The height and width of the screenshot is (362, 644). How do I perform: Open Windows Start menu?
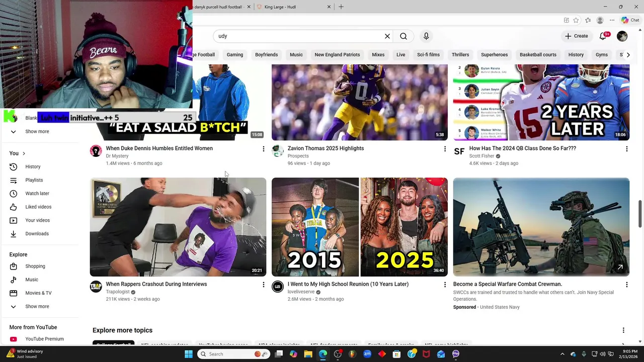tap(189, 354)
